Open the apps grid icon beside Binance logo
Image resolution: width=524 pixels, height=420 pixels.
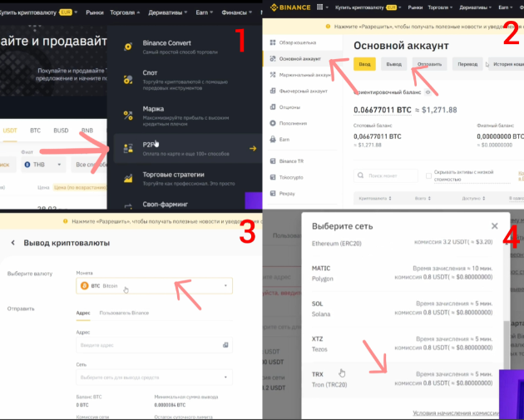click(320, 7)
